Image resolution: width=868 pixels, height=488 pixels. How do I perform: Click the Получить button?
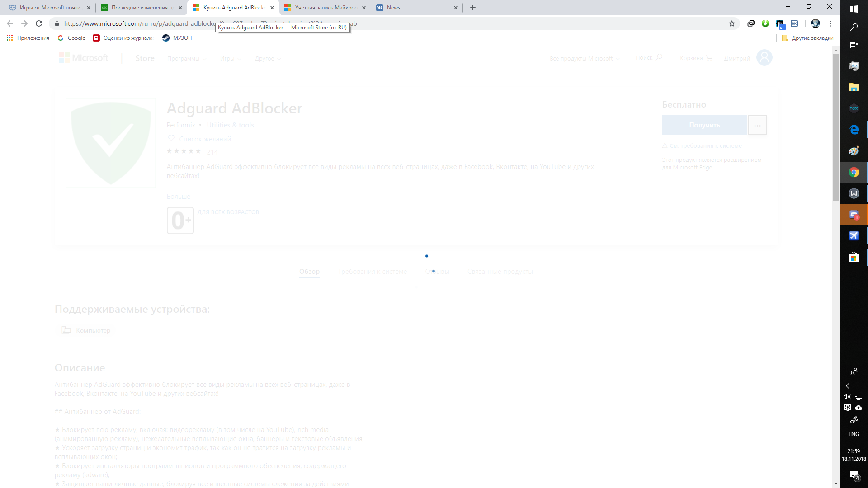tap(704, 125)
